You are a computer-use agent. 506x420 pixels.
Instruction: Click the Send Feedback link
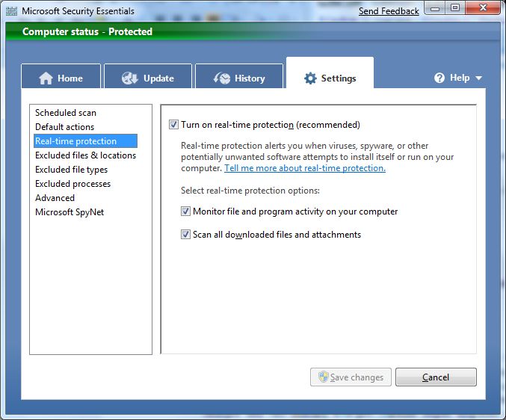[389, 11]
